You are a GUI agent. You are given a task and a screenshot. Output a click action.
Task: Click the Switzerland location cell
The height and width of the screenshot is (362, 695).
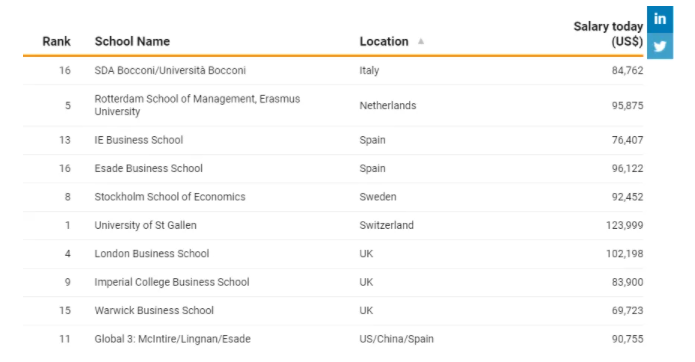pyautogui.click(x=387, y=225)
